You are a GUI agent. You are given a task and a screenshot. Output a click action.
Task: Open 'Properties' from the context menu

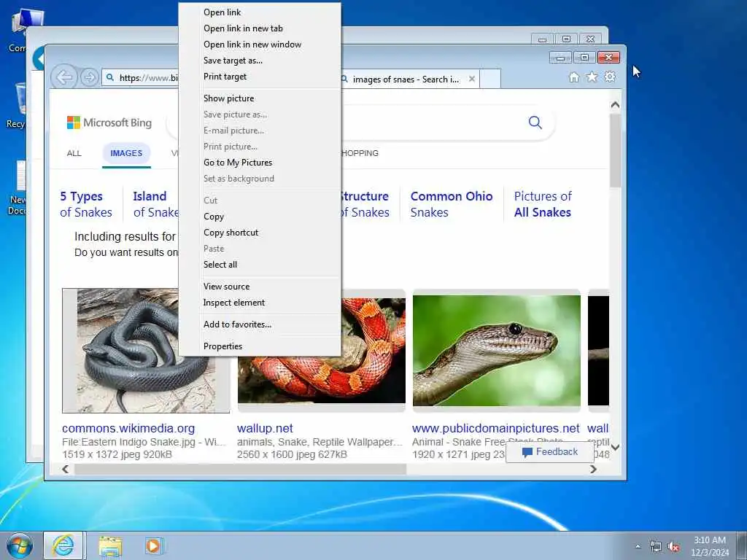click(222, 346)
